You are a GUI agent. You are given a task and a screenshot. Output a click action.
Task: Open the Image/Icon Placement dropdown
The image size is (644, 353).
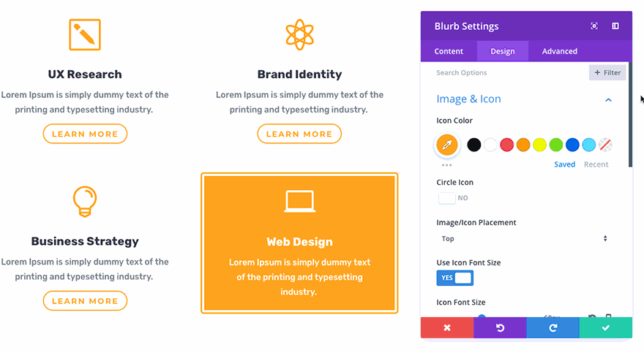(524, 238)
